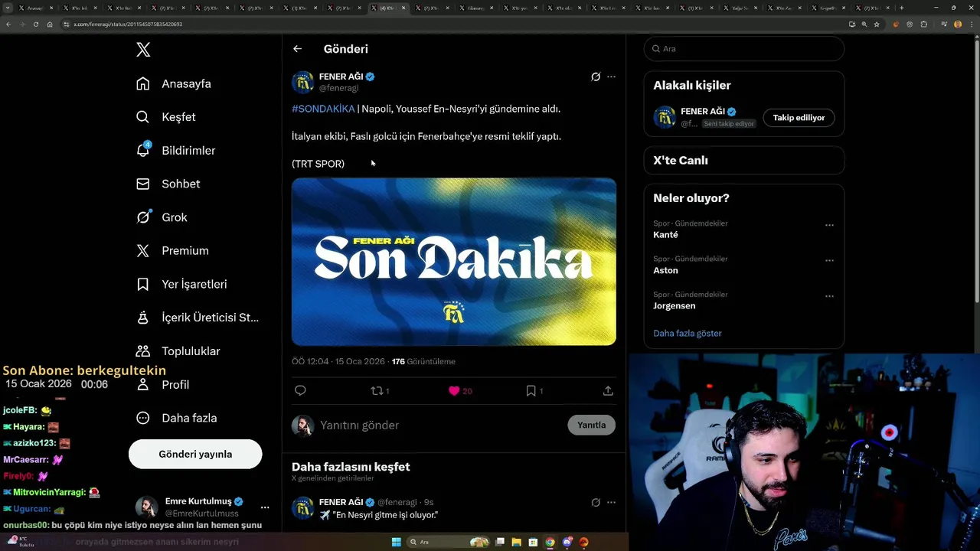Open the main post's three-dot menu
This screenshot has width=980, height=551.
click(x=611, y=77)
